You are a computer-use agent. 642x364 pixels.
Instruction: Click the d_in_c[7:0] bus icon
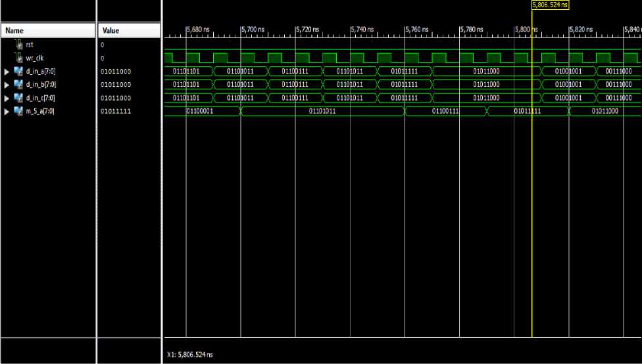[18, 98]
